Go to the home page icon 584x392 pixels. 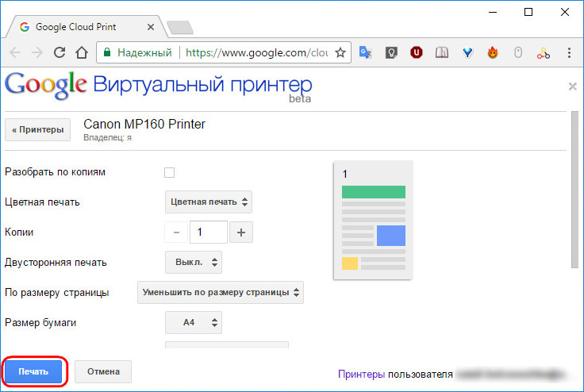[x=82, y=52]
